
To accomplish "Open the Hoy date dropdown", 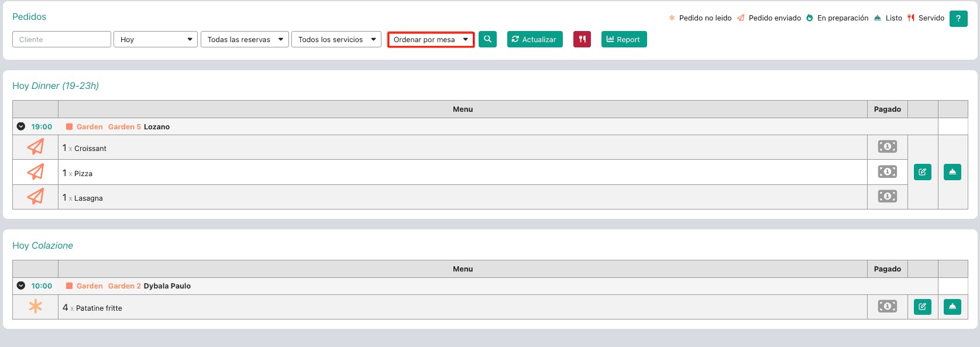I will (156, 39).
